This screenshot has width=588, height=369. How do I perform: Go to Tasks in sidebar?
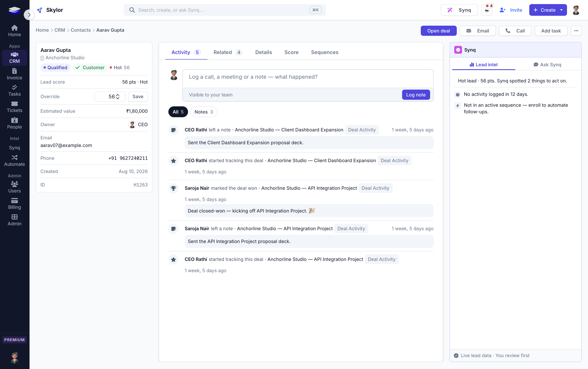tap(14, 90)
